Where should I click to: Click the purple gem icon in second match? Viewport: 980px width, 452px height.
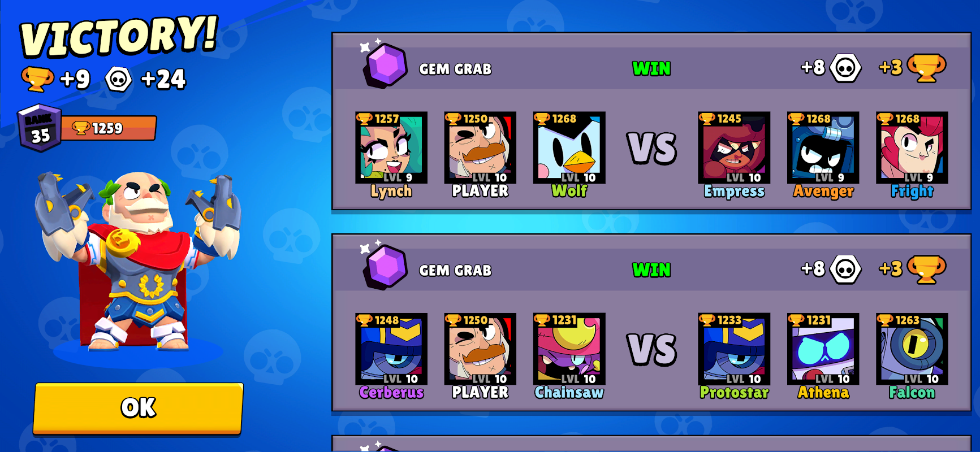click(x=385, y=267)
